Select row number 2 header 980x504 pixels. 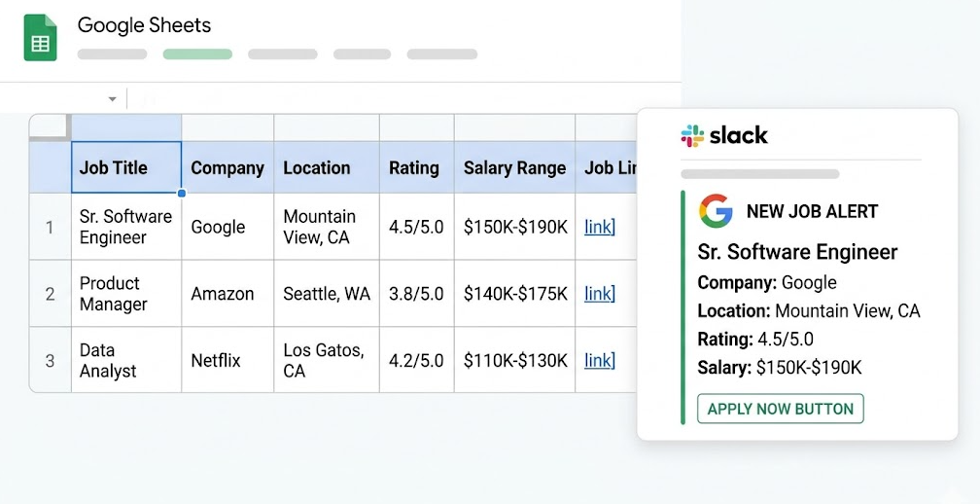click(50, 293)
